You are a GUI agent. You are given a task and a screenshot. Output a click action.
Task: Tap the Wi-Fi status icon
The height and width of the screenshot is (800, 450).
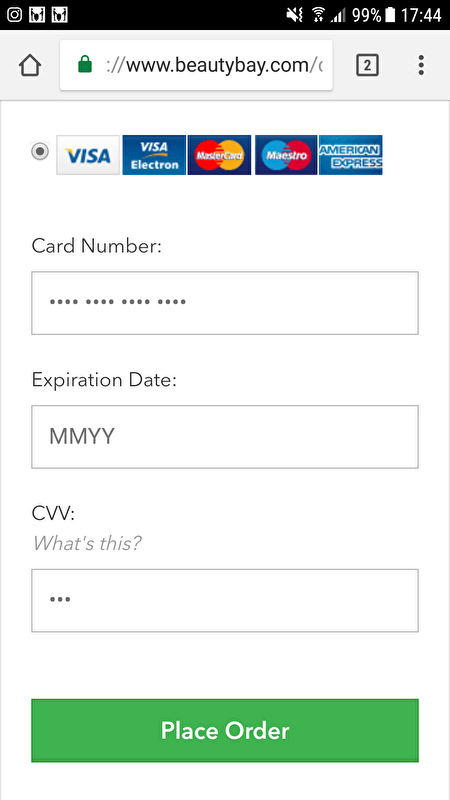point(319,15)
